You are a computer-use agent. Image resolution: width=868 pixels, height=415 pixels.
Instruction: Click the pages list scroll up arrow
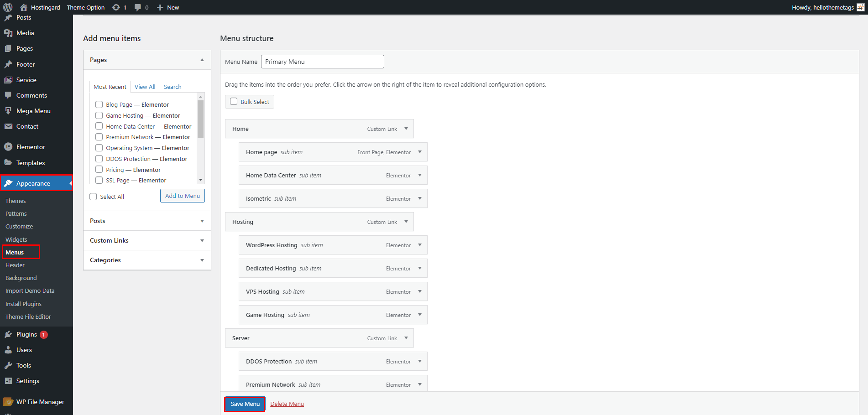(x=200, y=97)
